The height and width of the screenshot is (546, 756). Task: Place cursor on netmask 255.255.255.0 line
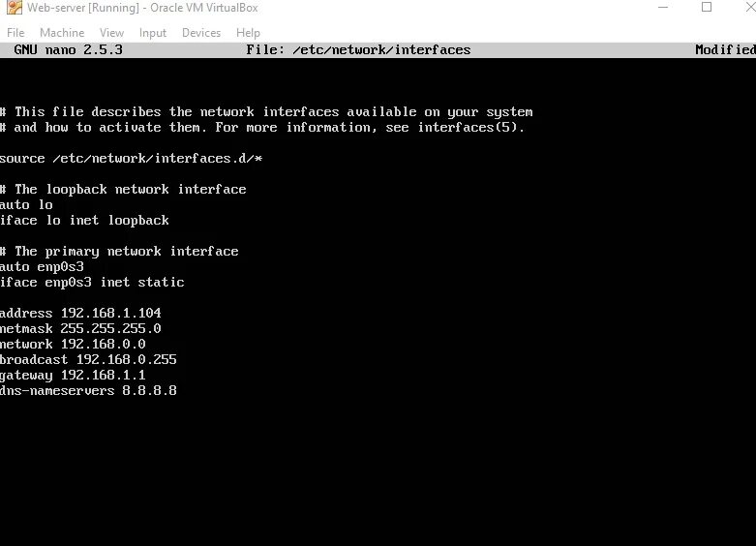pyautogui.click(x=80, y=328)
